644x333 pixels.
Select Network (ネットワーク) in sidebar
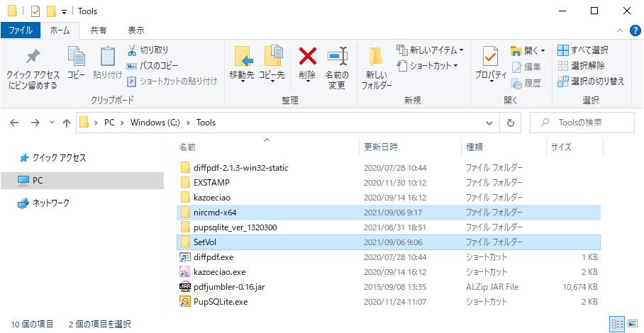pos(43,203)
